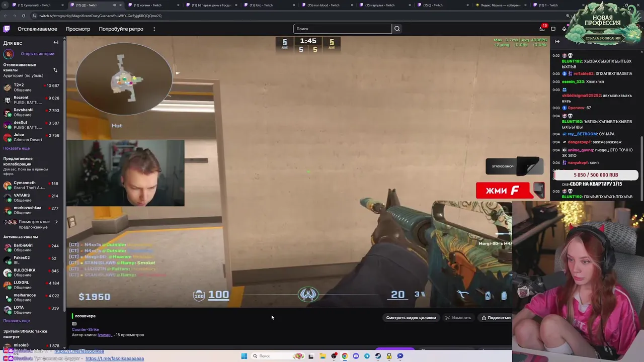Click 'Попробуйте ретро' navigation item
The image size is (644, 362).
tap(121, 29)
